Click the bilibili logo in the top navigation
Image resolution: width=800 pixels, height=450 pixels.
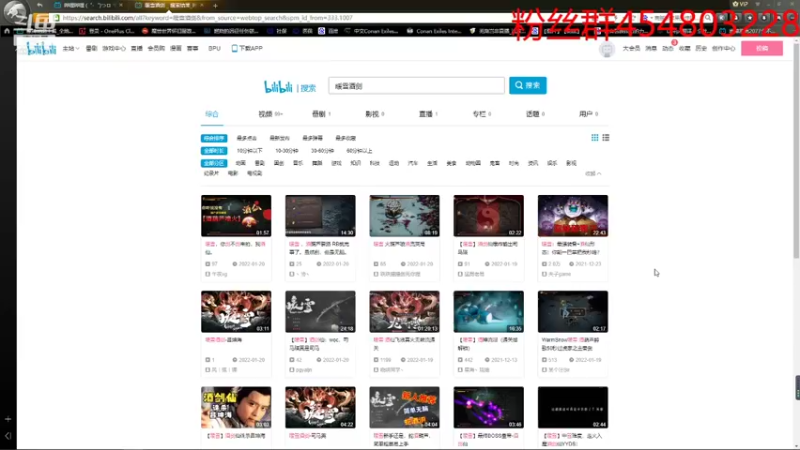coord(41,48)
